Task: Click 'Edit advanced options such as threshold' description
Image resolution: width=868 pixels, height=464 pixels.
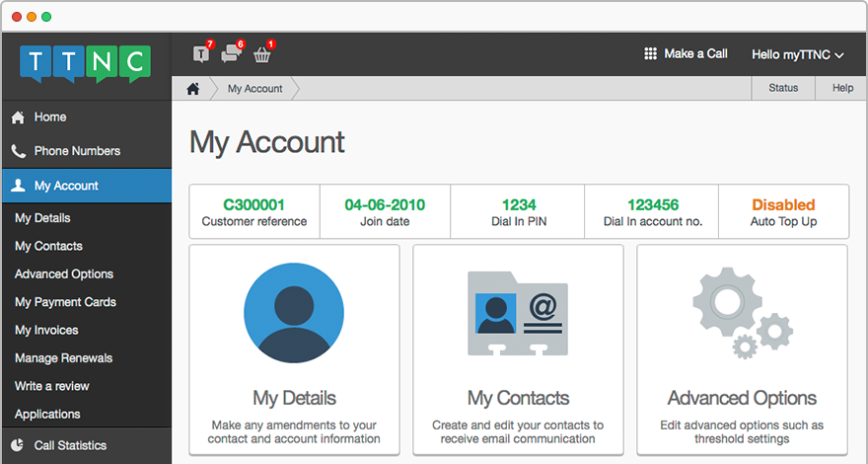Action: [742, 431]
